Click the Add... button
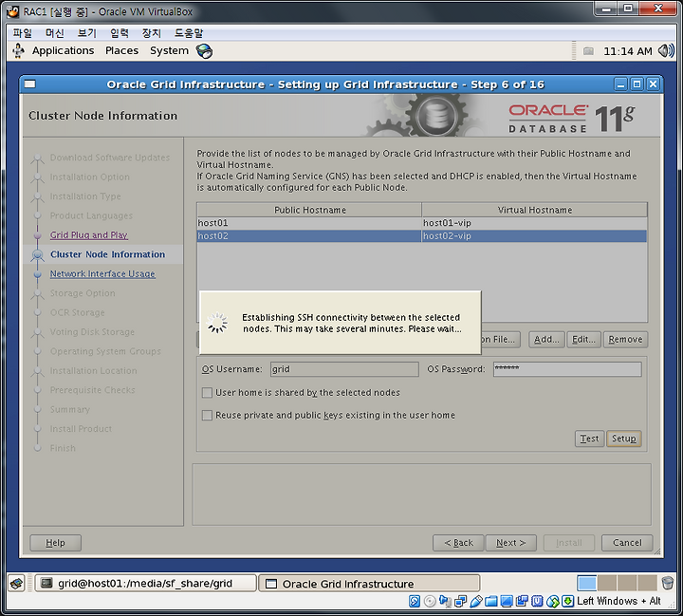Screen dimensions: 683x616 [546, 340]
